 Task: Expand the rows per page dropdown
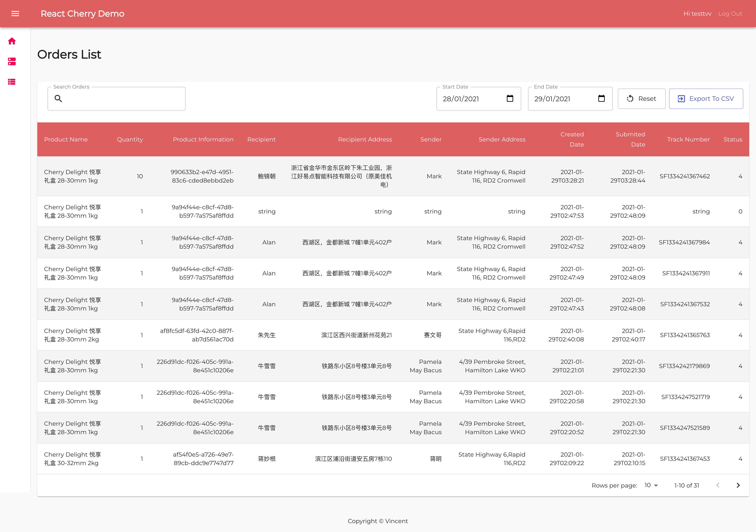(x=651, y=485)
